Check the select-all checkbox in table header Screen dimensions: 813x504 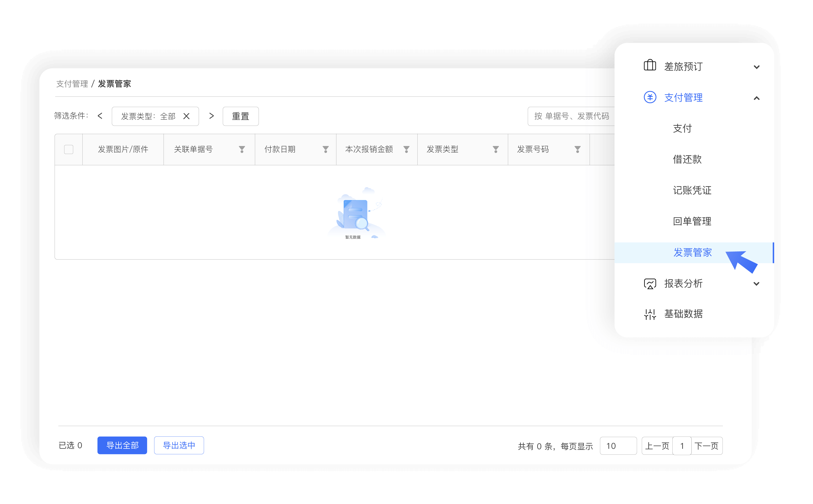(x=68, y=149)
